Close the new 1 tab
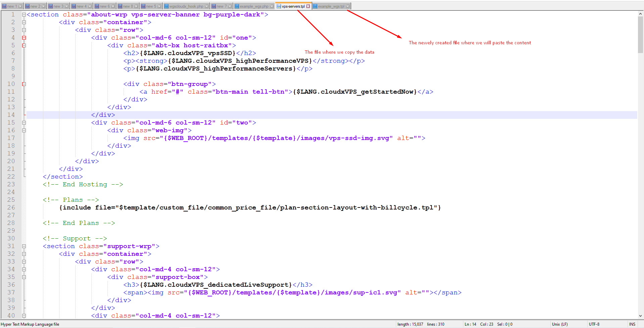The height and width of the screenshot is (328, 644). [x=20, y=6]
